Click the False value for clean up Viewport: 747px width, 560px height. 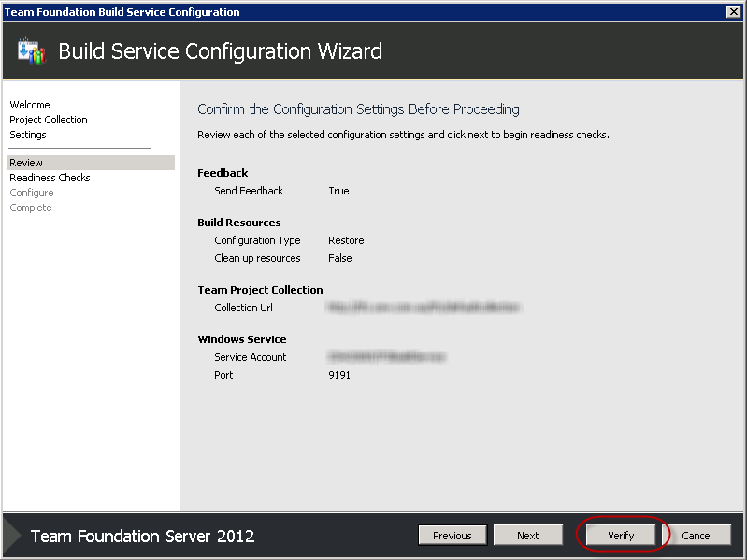[340, 258]
